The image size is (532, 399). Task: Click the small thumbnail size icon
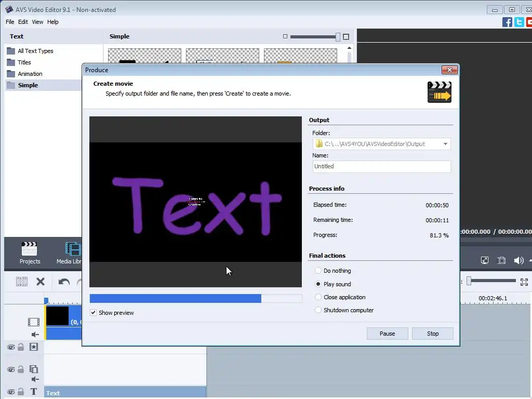point(285,36)
